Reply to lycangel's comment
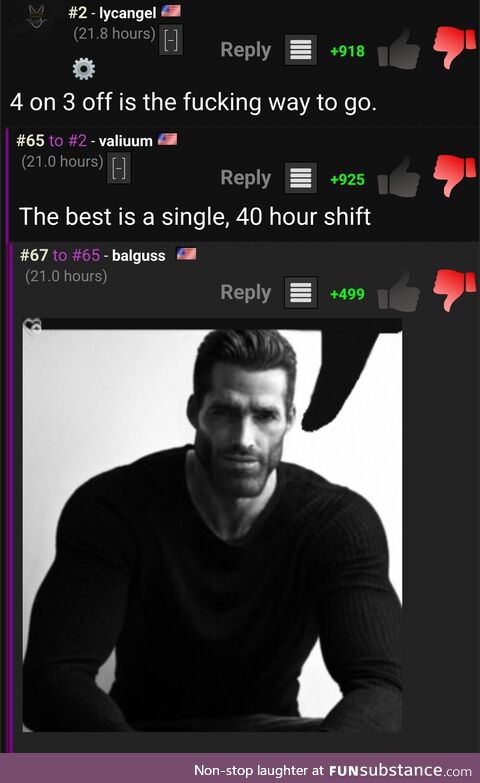Screen dimensions: 480x783 point(246,50)
